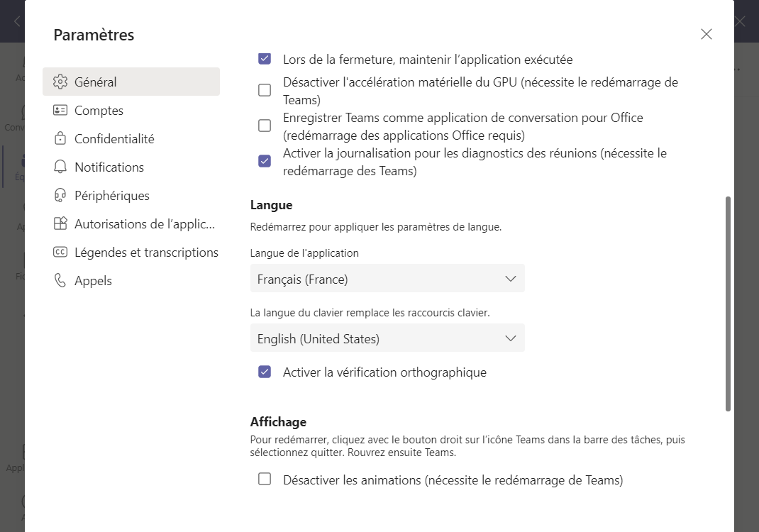Click the Autorisations de l'application icon
Viewport: 759px width, 532px height.
(60, 223)
